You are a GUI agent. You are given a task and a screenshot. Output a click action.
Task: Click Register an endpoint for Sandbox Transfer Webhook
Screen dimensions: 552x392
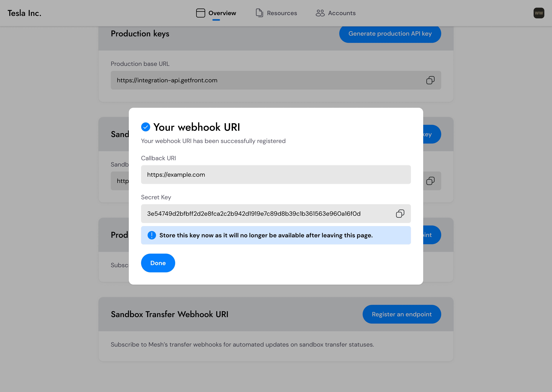click(x=401, y=314)
